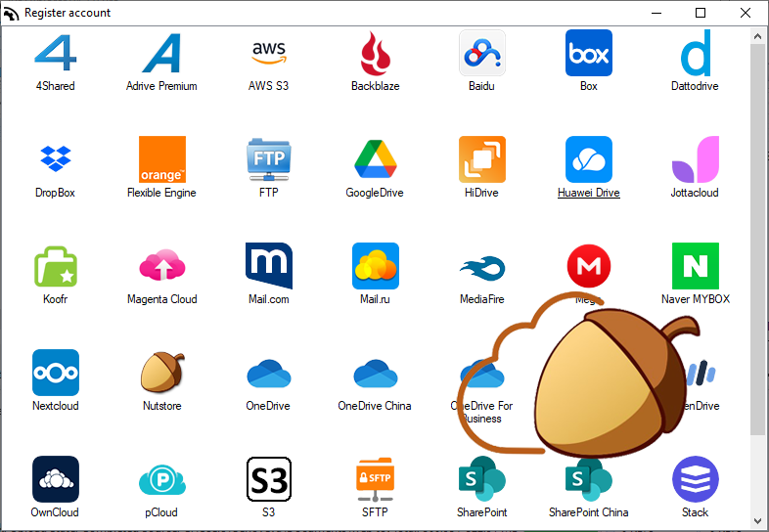This screenshot has width=769, height=532.
Task: Pick the GoogleDrive triangle icon
Action: pos(375,158)
